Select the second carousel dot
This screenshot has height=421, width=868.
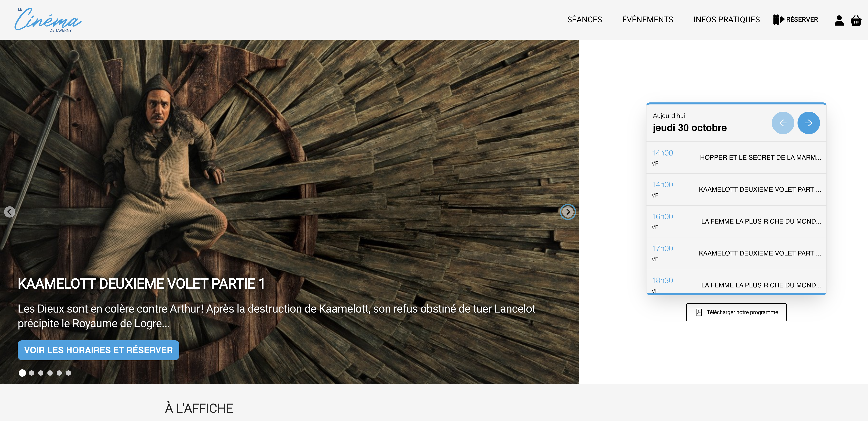coord(32,373)
